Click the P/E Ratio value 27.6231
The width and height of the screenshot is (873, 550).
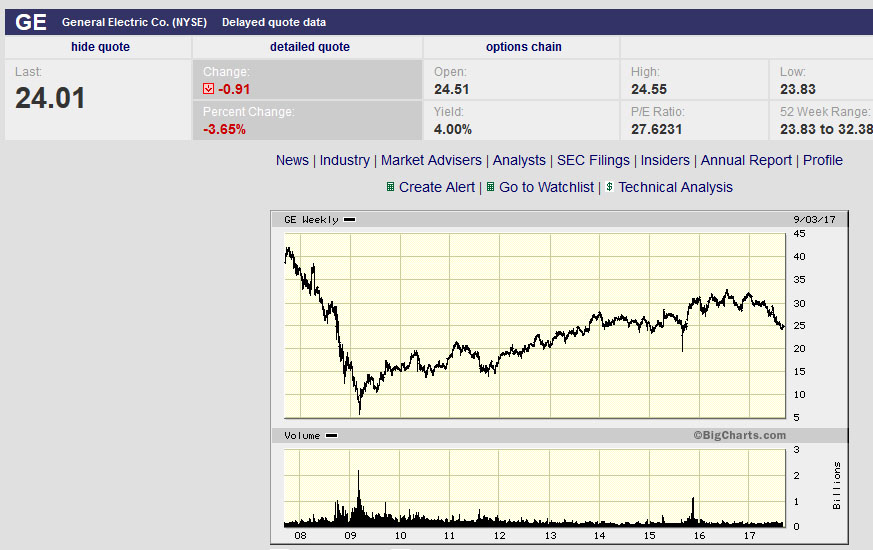click(x=656, y=129)
